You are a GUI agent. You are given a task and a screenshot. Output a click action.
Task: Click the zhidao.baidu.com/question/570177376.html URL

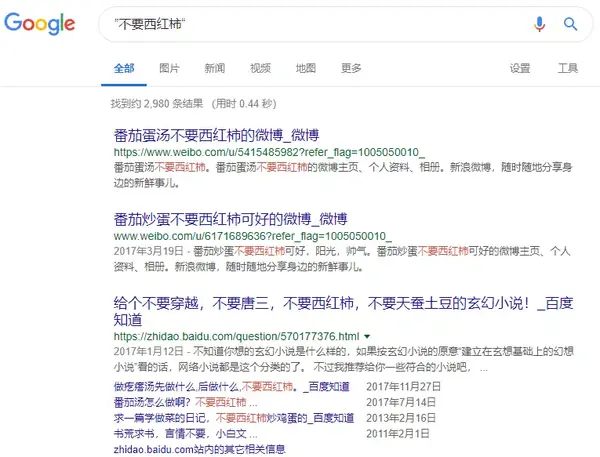236,336
